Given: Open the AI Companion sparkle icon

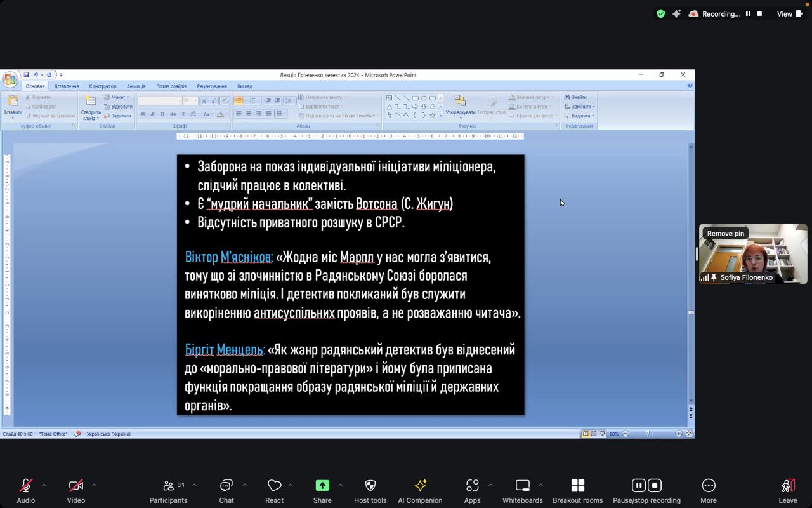Looking at the screenshot, I should point(420,486).
